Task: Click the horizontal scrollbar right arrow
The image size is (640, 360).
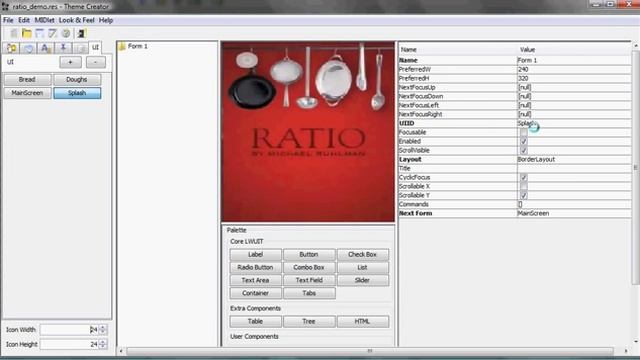Action: pyautogui.click(x=626, y=351)
